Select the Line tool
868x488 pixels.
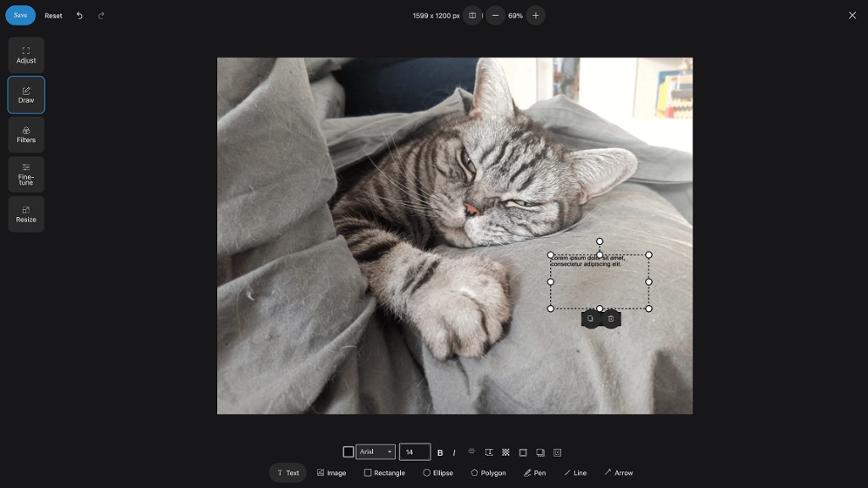pos(576,473)
